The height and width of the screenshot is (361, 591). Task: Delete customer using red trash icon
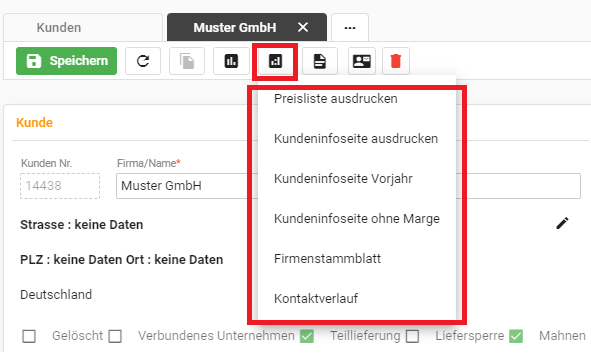point(396,61)
